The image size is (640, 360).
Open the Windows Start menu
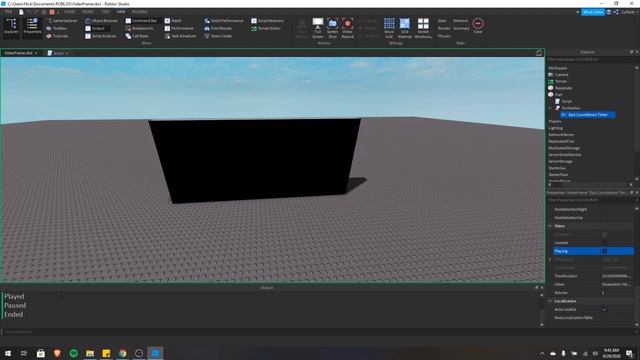(x=8, y=353)
